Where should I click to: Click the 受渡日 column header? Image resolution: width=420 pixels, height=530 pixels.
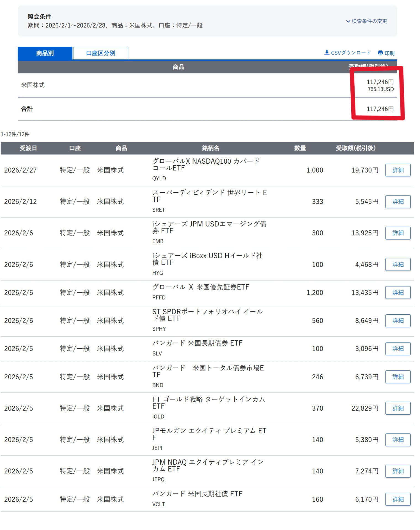pos(28,148)
